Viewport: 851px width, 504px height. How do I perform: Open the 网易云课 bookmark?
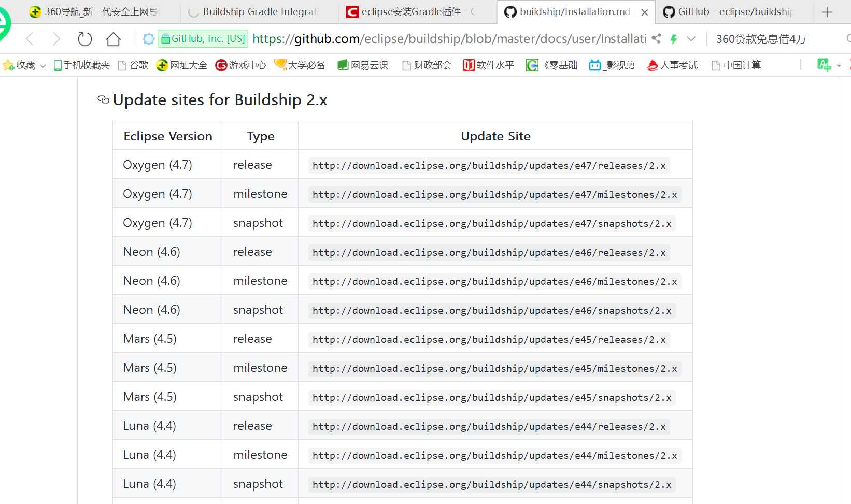pos(363,65)
